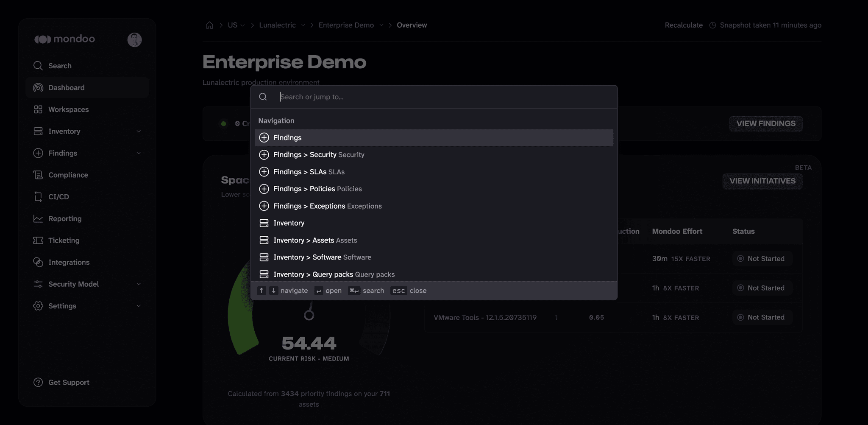868x425 pixels.
Task: Click the Settings gear icon
Action: [38, 306]
